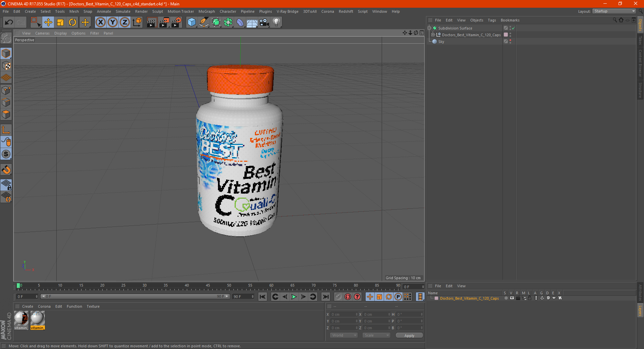Viewport: 644px width, 349px height.
Task: Activate the Scale tool
Action: 60,22
